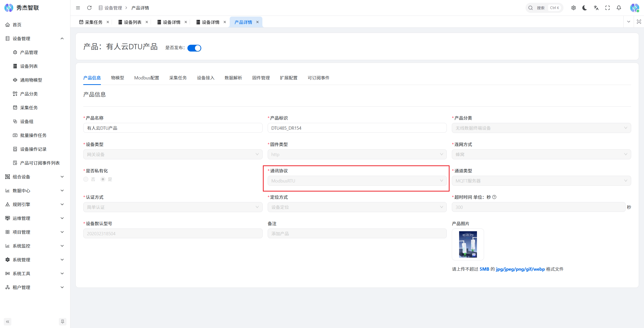The image size is (644, 328).
Task: Click the DTU product image thumbnail
Action: click(x=468, y=244)
